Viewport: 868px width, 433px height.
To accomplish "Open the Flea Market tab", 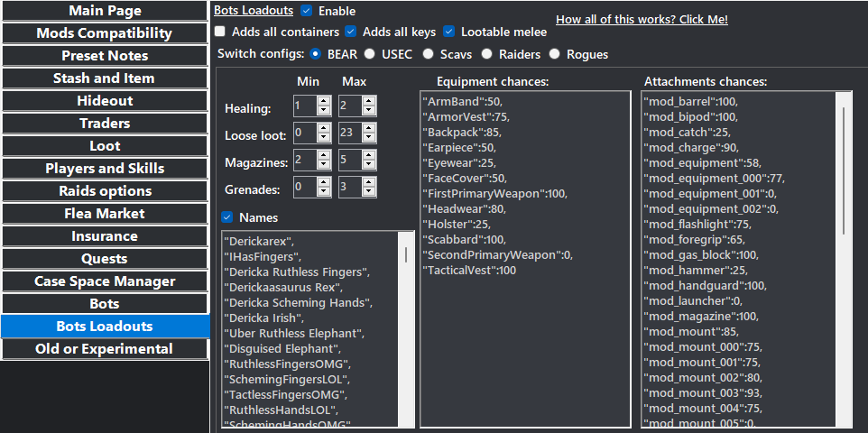I will [x=105, y=214].
